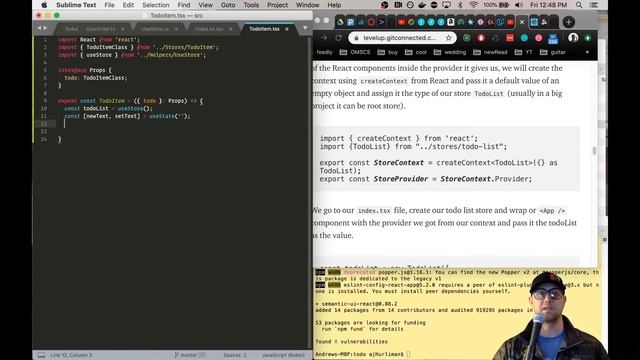Open the OMSCS bookmarks folder
This screenshot has width=640, height=360.
tap(355, 52)
